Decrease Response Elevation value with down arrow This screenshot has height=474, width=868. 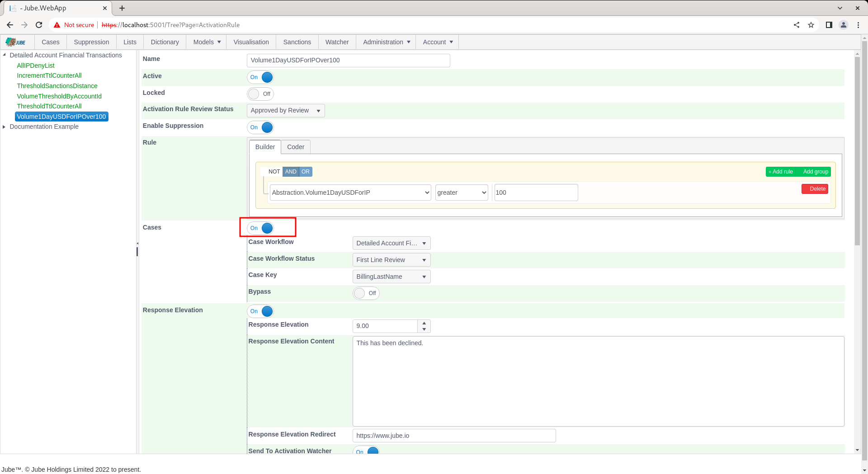(x=424, y=329)
